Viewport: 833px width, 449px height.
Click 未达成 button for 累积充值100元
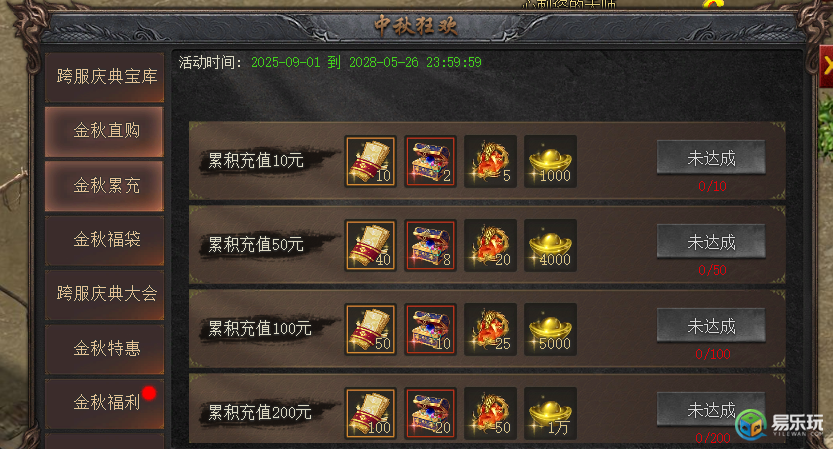click(711, 325)
